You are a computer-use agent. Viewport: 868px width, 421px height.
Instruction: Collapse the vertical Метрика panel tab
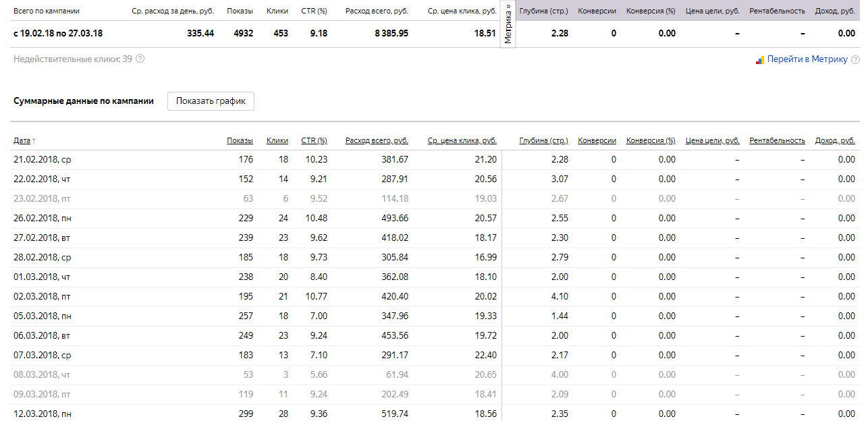click(x=508, y=24)
